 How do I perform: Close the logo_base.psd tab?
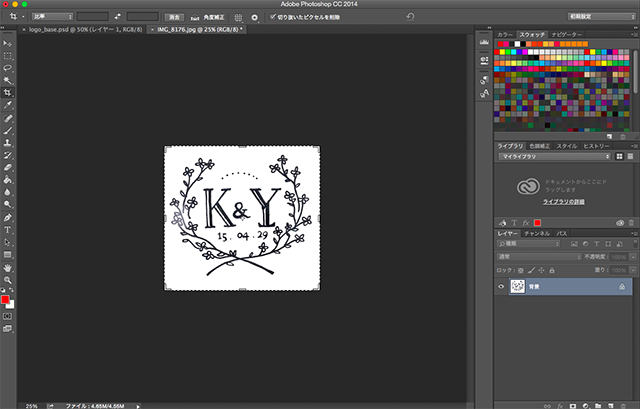coord(24,29)
